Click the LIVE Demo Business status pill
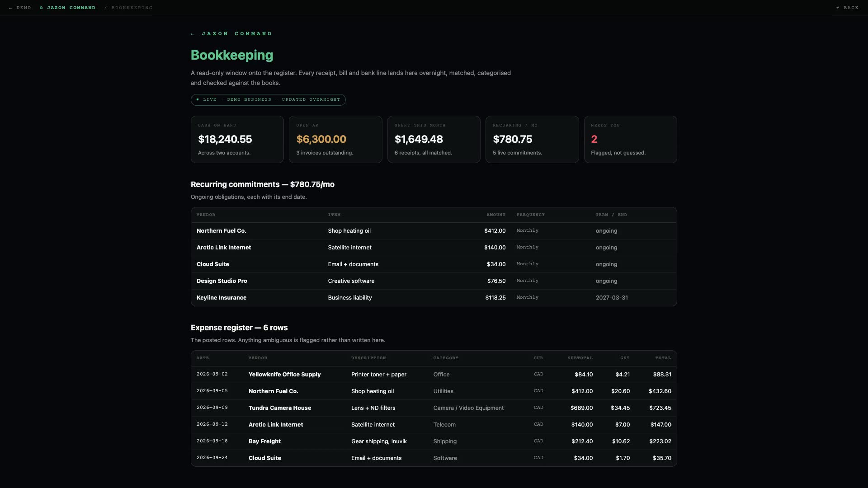Image resolution: width=868 pixels, height=488 pixels. [x=268, y=100]
